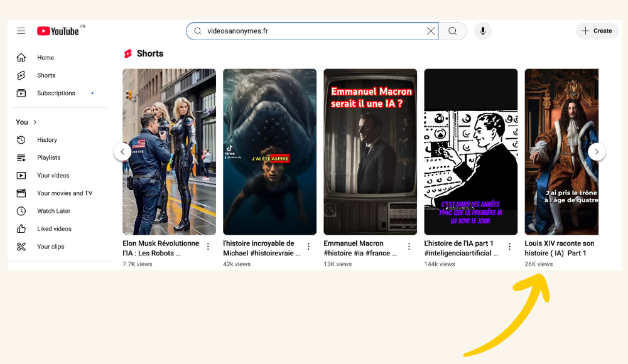628x364 pixels.
Task: Click the "42k views" text
Action: pos(237,264)
